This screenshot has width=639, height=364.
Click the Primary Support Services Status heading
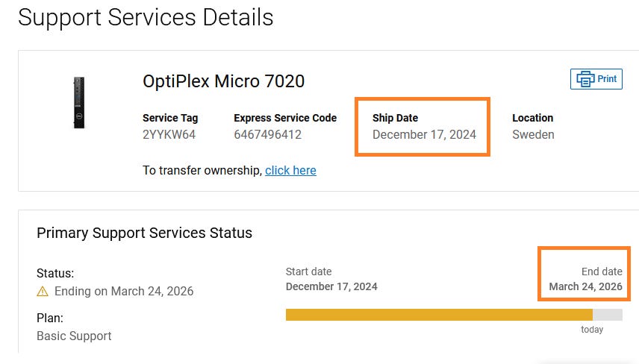[x=144, y=233]
